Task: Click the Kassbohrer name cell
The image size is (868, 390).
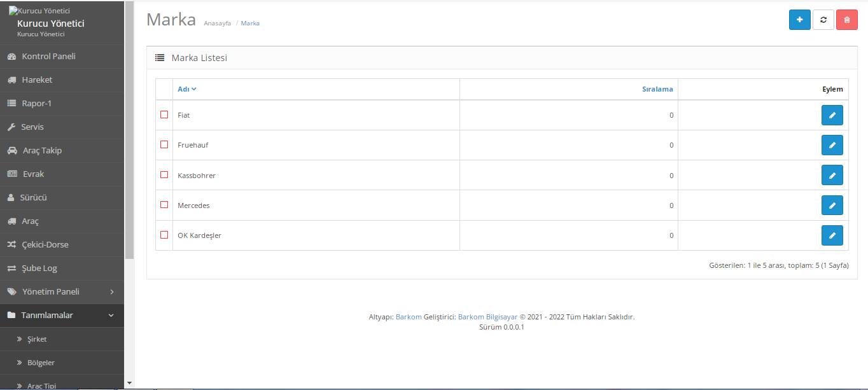Action: pos(316,175)
